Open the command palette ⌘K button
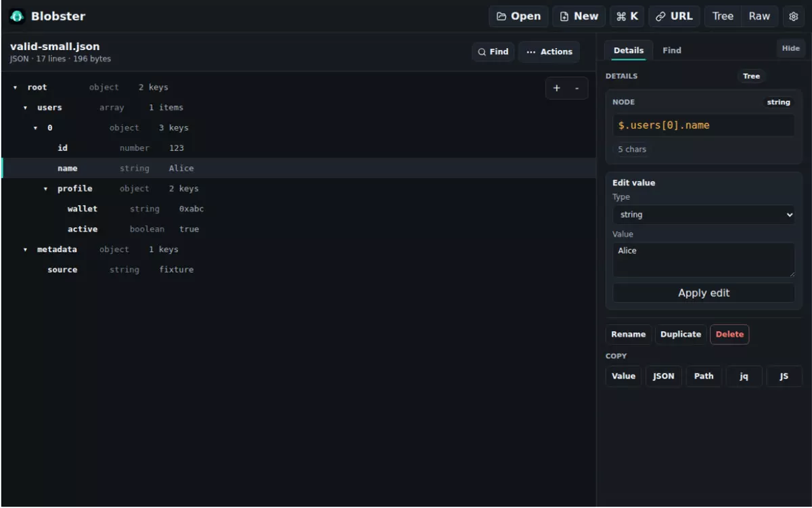Image resolution: width=812 pixels, height=508 pixels. coord(627,16)
